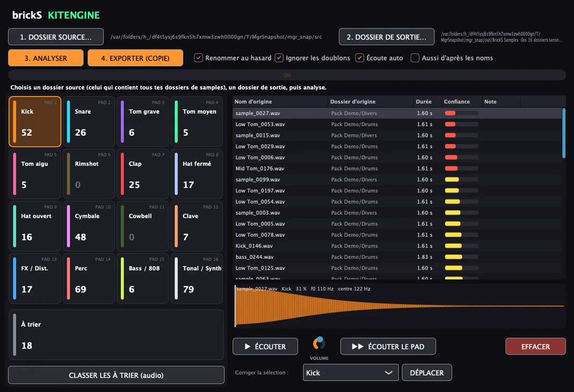Click the DÉPLACER button
This screenshot has width=574, height=392.
[427, 373]
